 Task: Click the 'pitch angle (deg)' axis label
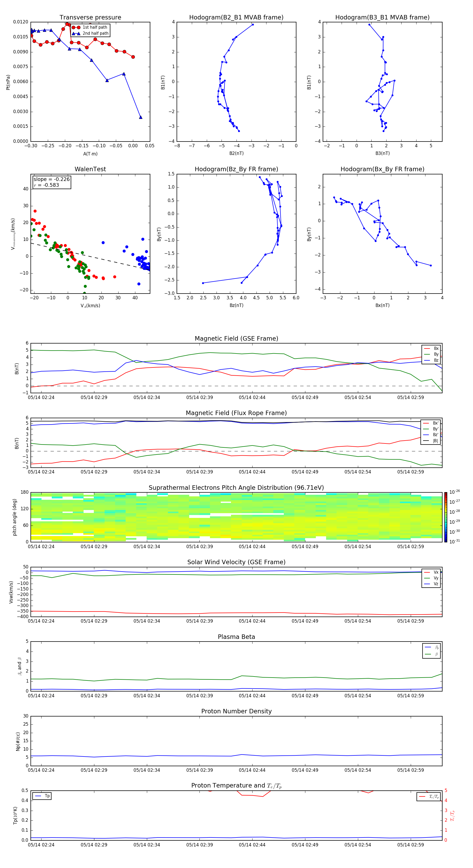pos(14,517)
